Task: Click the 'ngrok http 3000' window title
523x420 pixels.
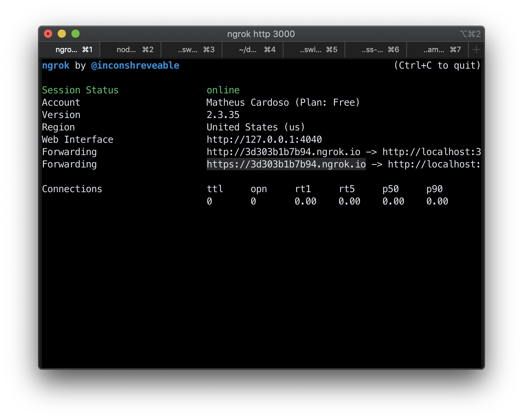Action: 261,34
